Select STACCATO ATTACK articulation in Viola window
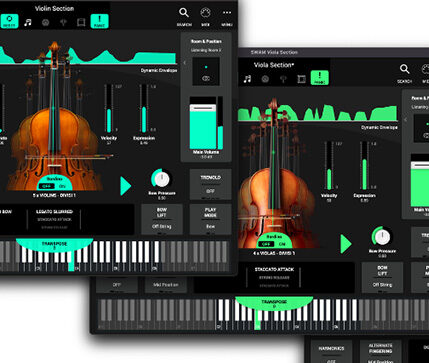Image resolution: width=429 pixels, height=363 pixels. tap(274, 269)
